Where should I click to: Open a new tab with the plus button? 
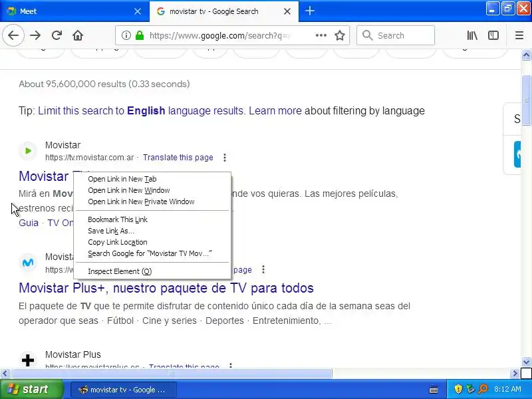[x=309, y=11]
